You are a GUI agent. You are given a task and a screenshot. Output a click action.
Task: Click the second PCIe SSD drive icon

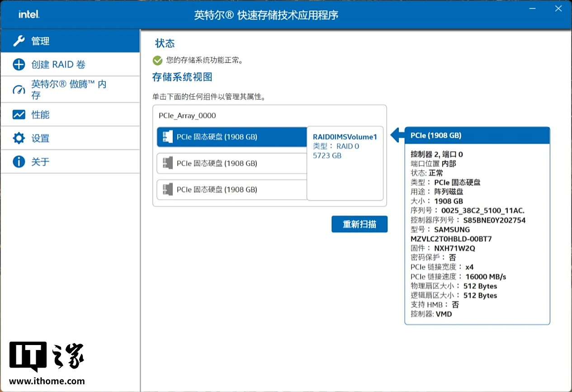pos(167,163)
